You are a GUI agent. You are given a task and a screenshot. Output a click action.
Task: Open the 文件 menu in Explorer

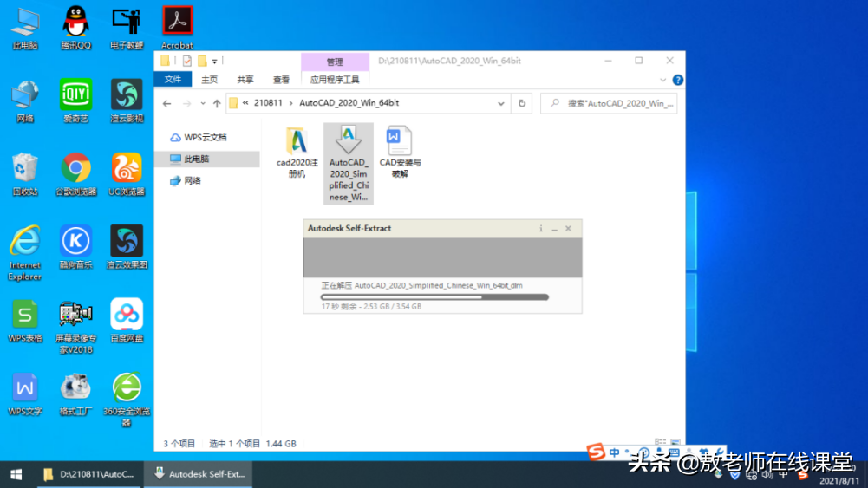(x=173, y=80)
